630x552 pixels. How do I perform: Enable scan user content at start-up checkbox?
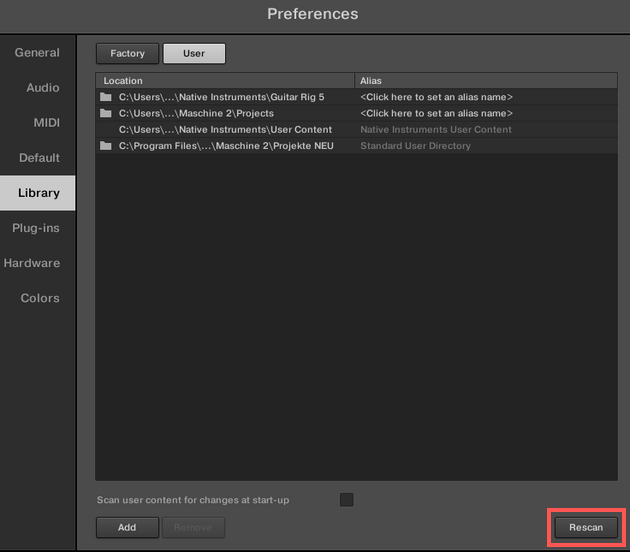[346, 500]
